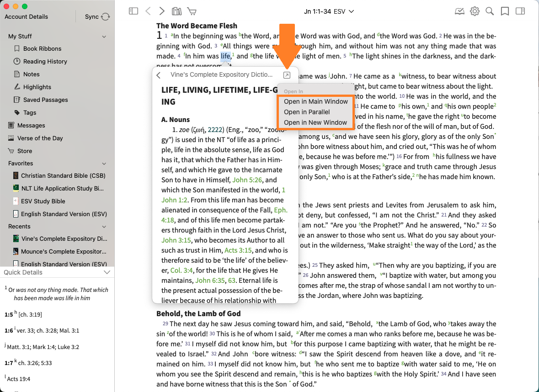Click the Sync refresh icon
The image size is (539, 392).
coord(106,17)
